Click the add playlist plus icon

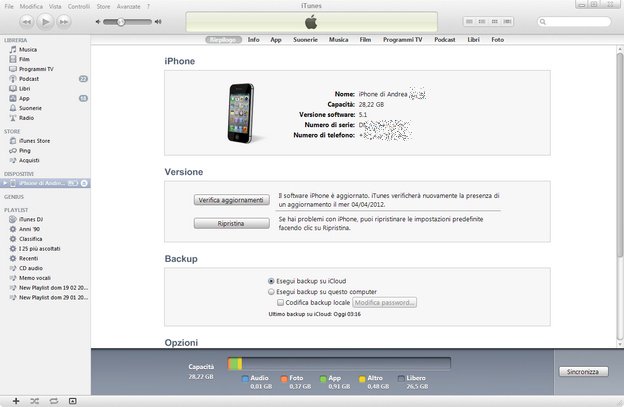coord(16,401)
